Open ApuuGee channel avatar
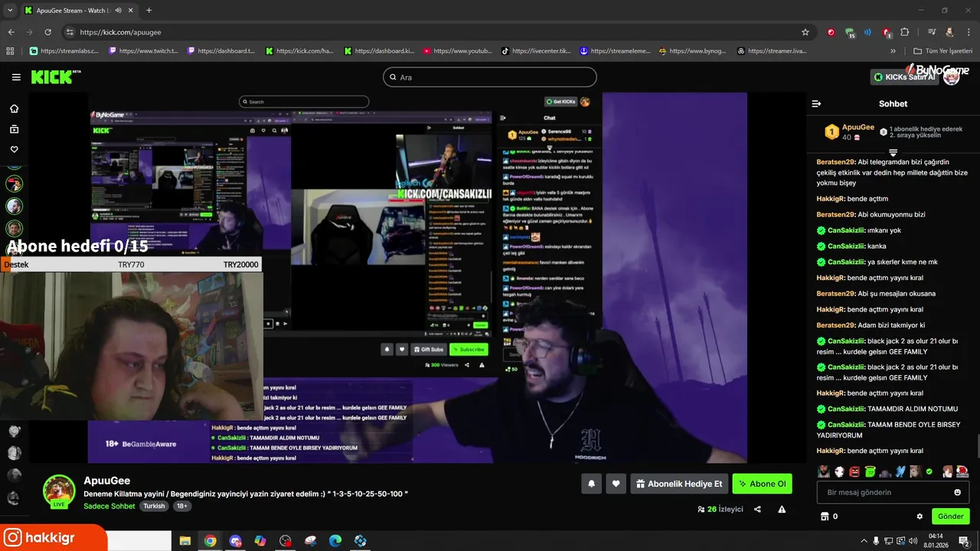This screenshot has width=980, height=551. [x=58, y=491]
